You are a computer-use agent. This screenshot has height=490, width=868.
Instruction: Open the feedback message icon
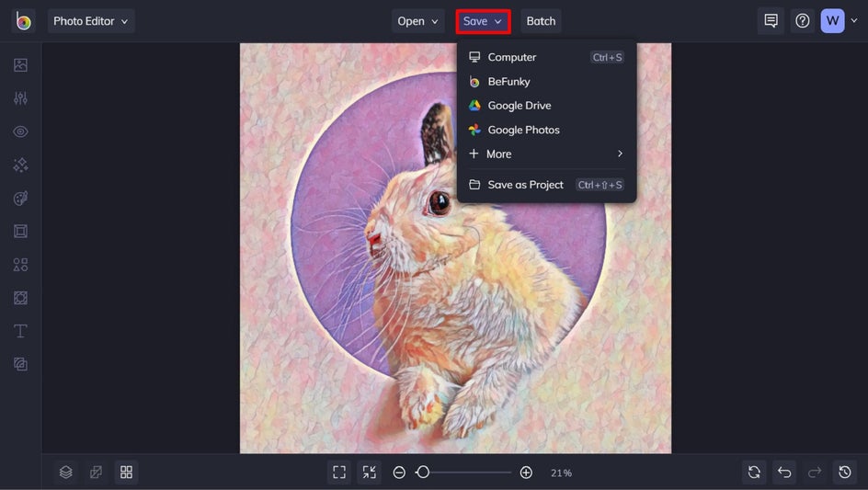771,21
